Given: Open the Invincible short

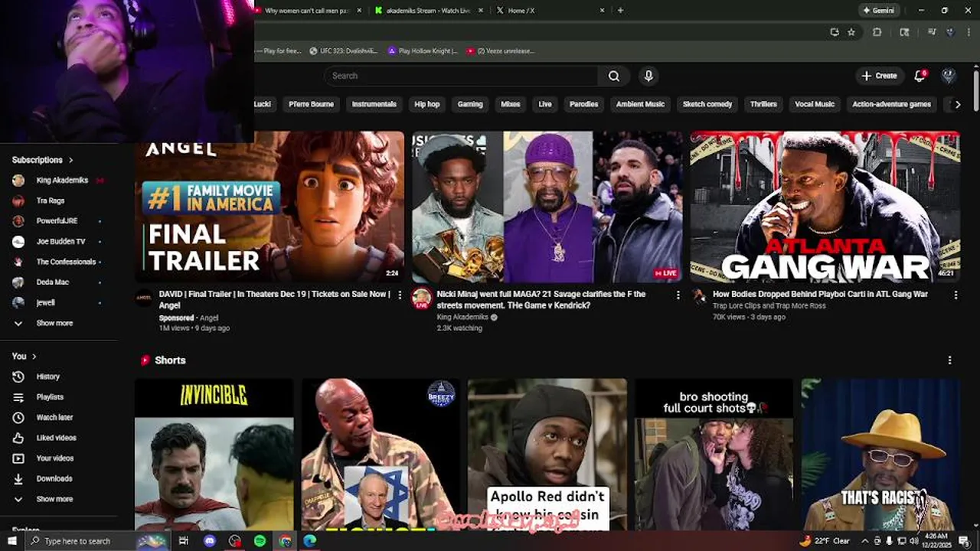Looking at the screenshot, I should coord(214,455).
